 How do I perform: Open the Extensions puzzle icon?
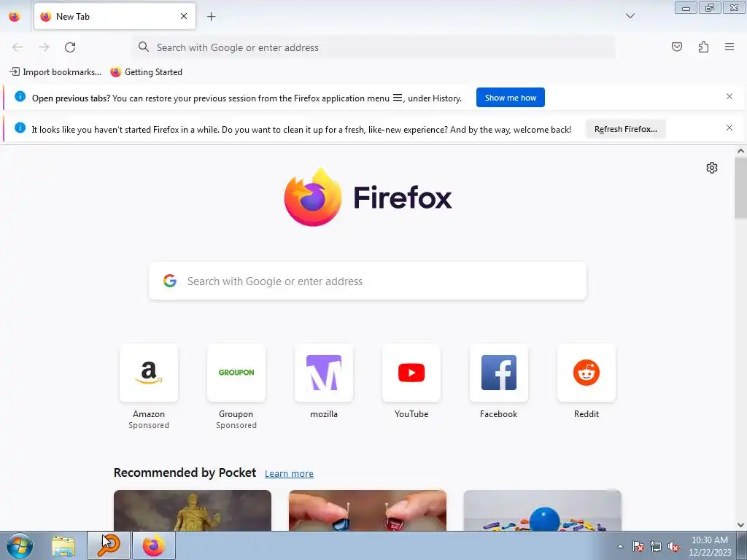[703, 47]
